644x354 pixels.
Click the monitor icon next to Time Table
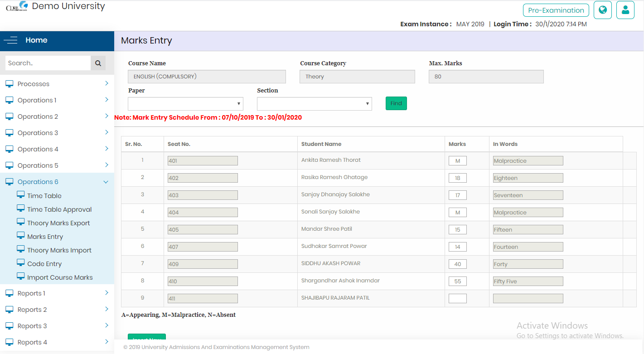coord(20,195)
